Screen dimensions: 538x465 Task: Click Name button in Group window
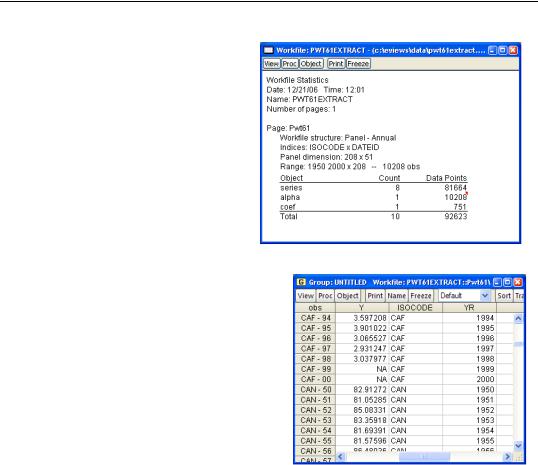point(396,296)
